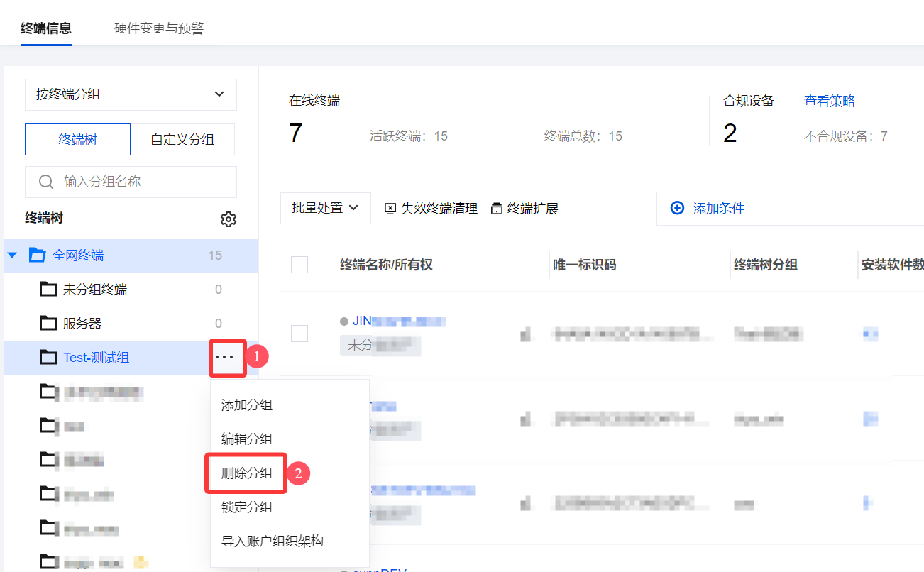
Task: Click the Test-测试组 folder icon
Action: point(48,358)
